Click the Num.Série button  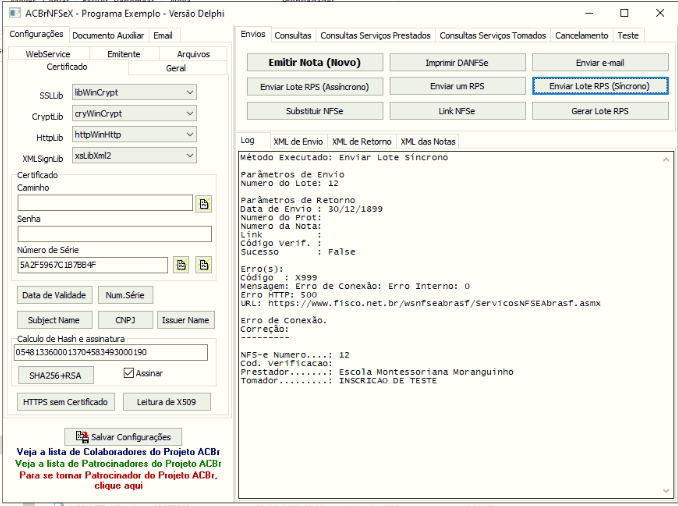point(125,295)
